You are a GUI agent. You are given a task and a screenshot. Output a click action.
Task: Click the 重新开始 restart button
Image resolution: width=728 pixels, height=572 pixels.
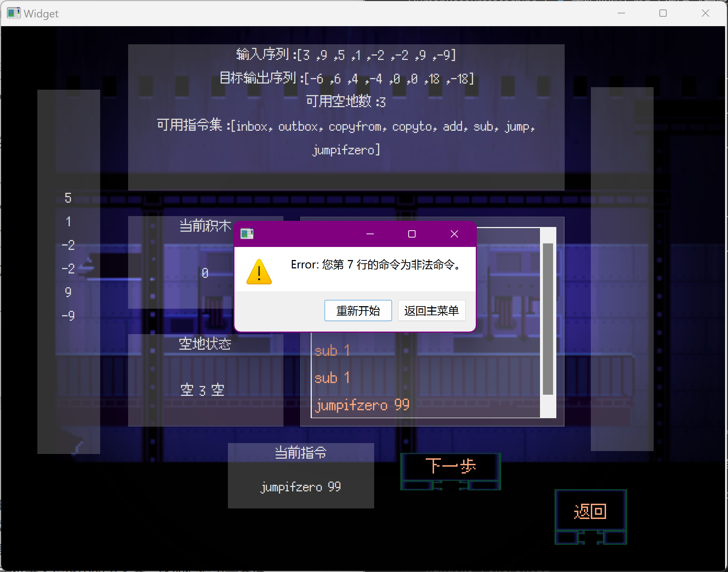358,311
